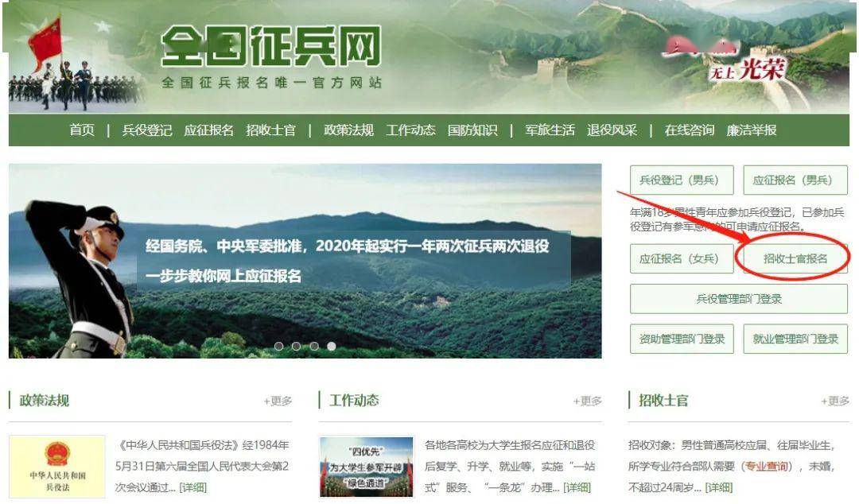
Task: Open 资助管理部门登录
Action: [682, 339]
